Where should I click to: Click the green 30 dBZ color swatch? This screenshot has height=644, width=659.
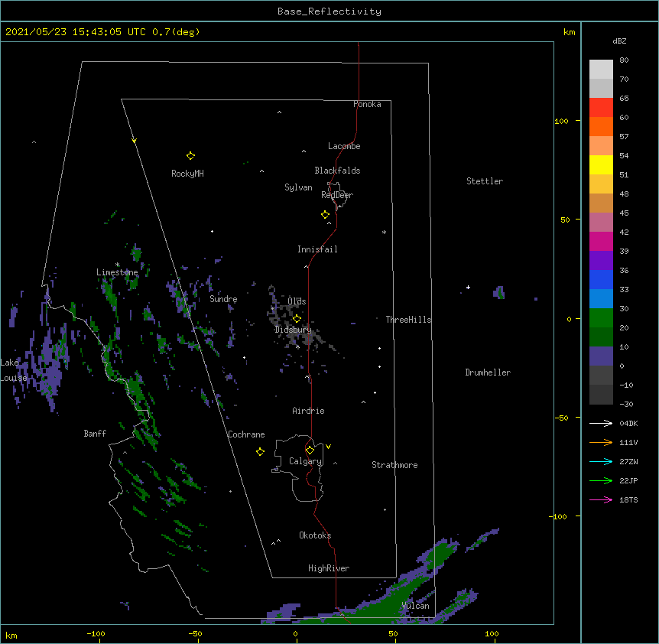click(601, 318)
